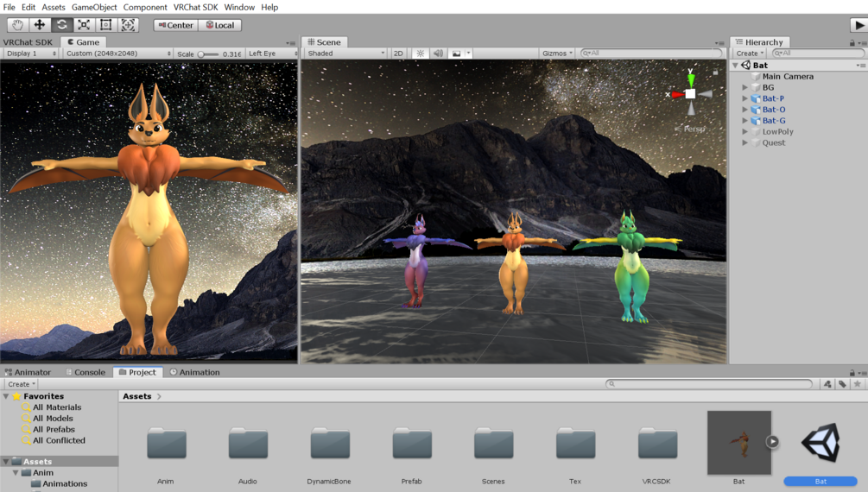Expand Bat-P prefab in Hierarchy
This screenshot has height=492, width=868.
[745, 98]
